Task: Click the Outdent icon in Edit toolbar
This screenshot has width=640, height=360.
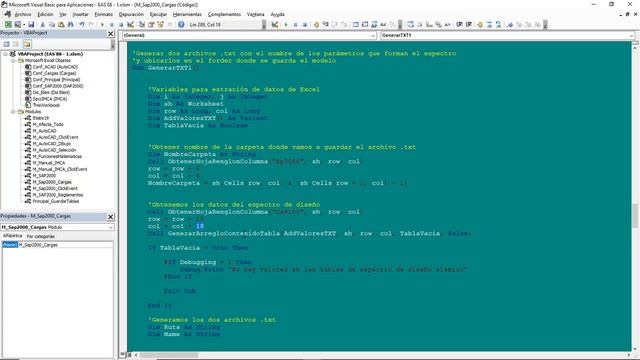Action: click(469, 24)
